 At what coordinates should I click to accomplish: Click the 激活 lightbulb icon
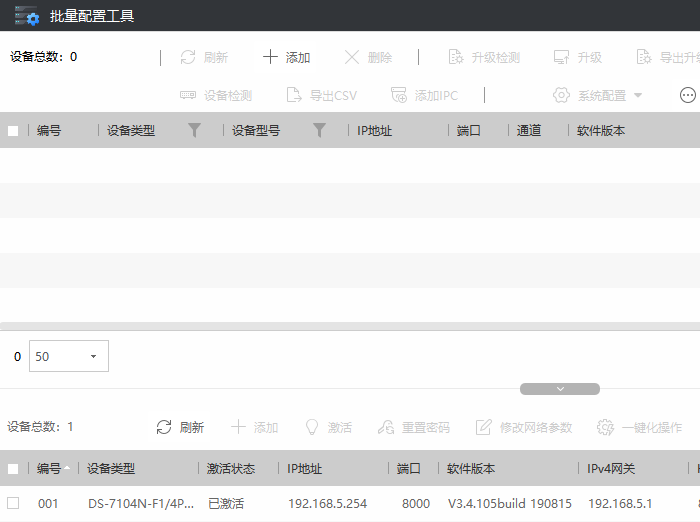click(x=312, y=427)
